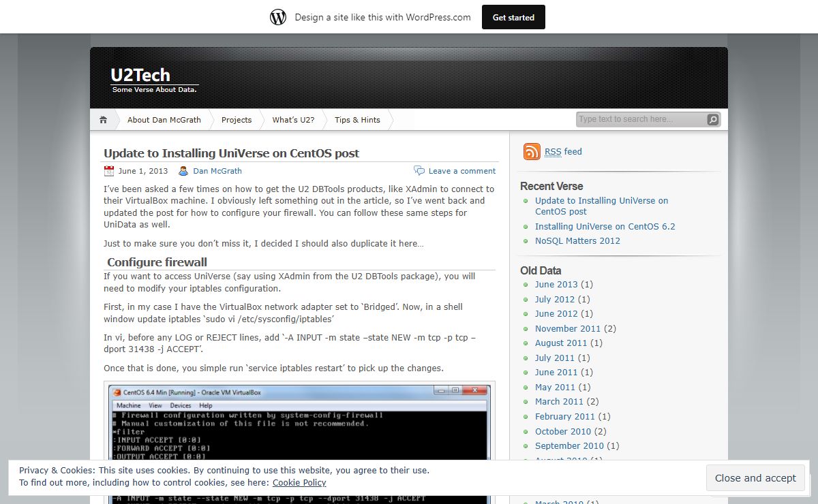Click the RSS feed text link
Screen dimensions: 818x504
563,152
